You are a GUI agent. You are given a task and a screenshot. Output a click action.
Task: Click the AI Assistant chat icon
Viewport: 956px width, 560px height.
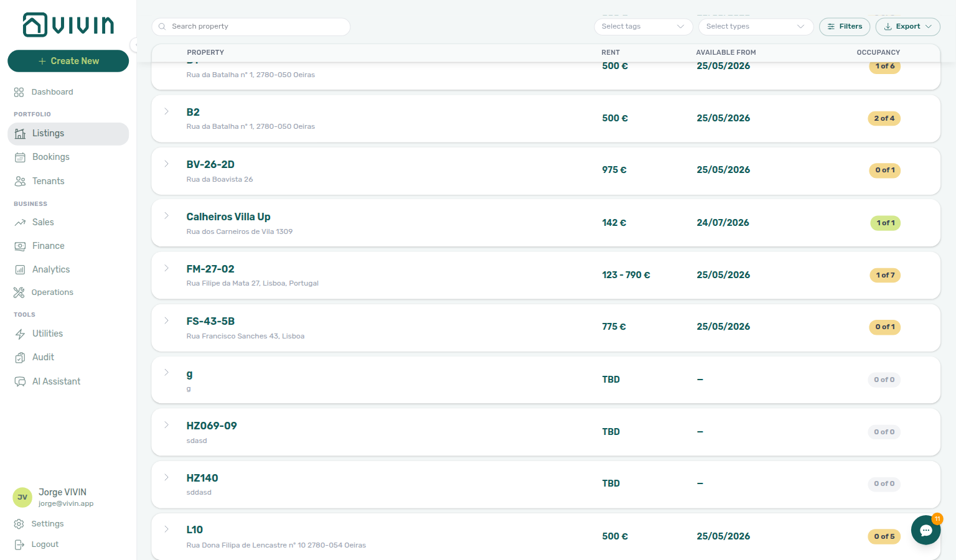click(20, 381)
